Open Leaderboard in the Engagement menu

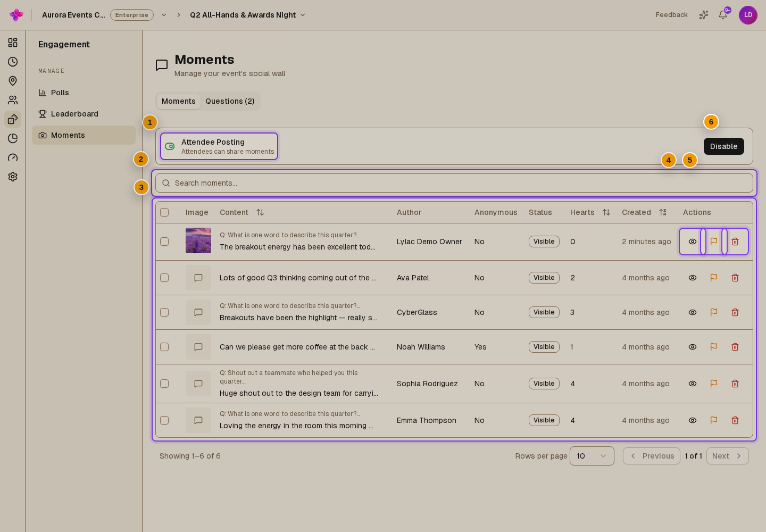tap(84, 114)
